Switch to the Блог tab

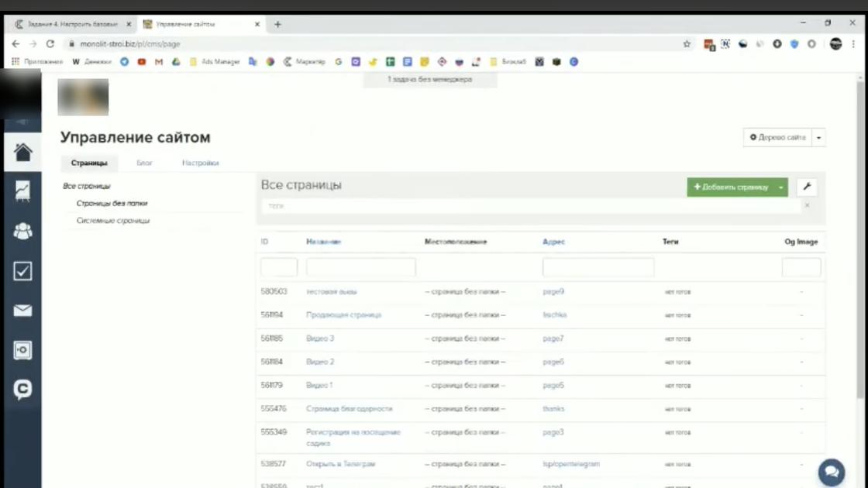144,163
